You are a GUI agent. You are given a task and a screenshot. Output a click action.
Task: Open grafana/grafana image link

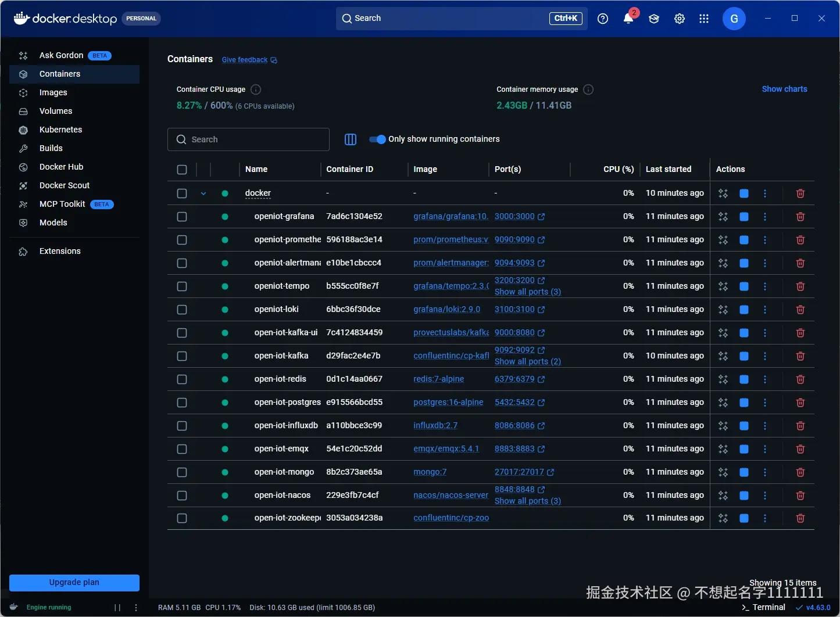(x=451, y=217)
